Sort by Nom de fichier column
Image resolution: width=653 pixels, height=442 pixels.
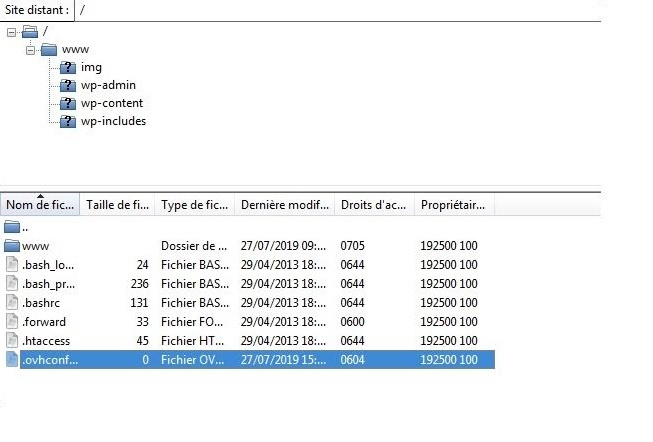point(40,205)
